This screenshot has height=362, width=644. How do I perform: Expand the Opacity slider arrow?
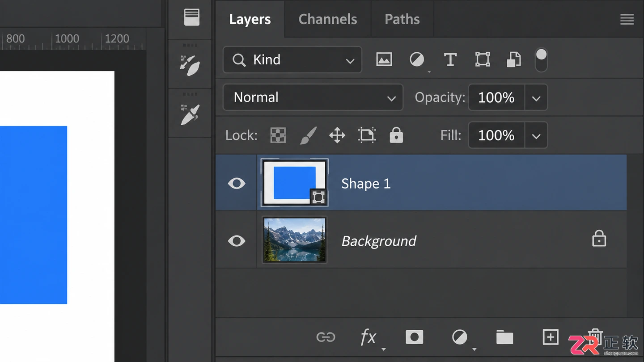tap(536, 97)
